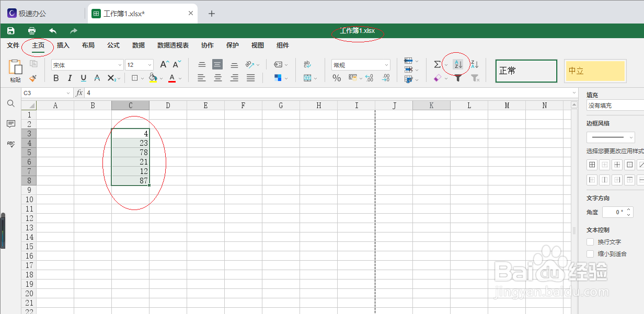The width and height of the screenshot is (644, 314).
Task: Open the Find magnifier in left sidebar
Action: tap(11, 103)
